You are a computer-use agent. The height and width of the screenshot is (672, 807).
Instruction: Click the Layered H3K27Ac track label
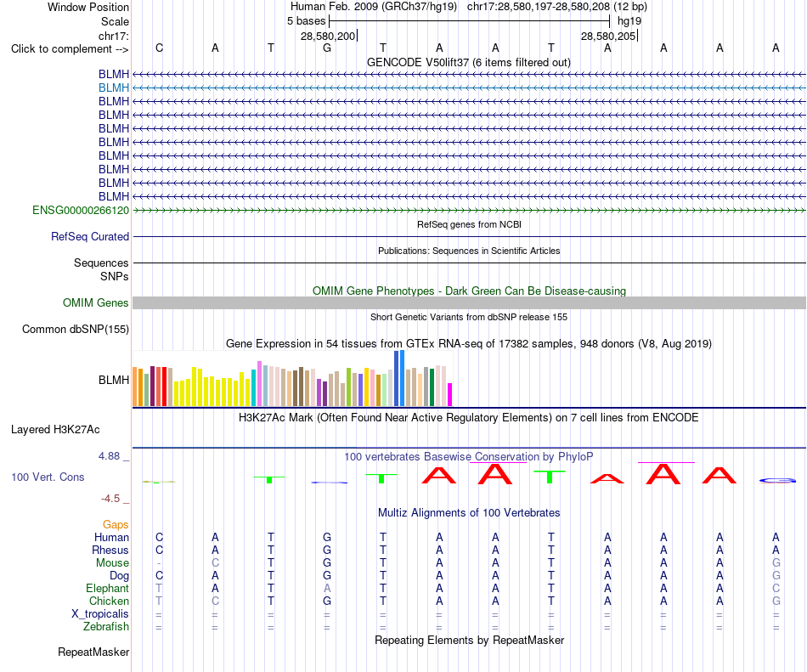click(55, 430)
